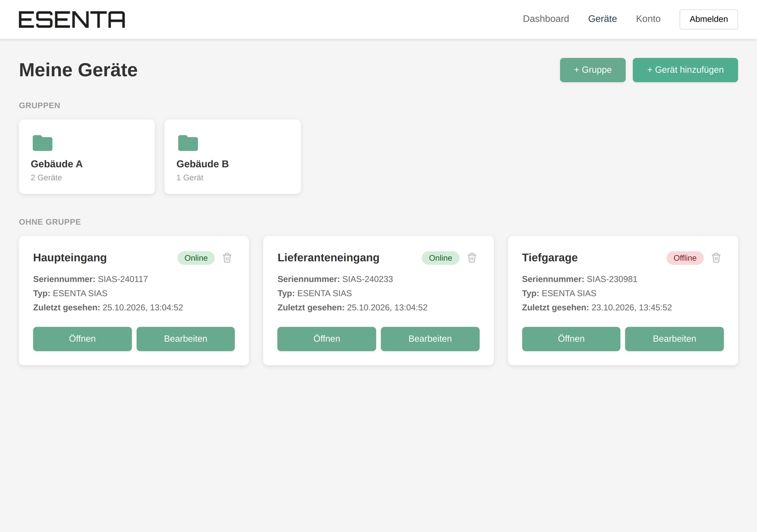Click the Meine Geräte heading

(78, 70)
